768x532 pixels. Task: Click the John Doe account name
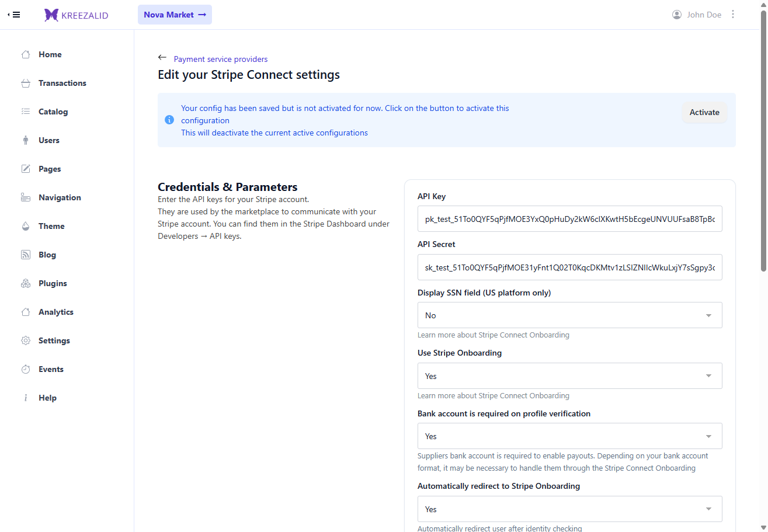click(704, 15)
